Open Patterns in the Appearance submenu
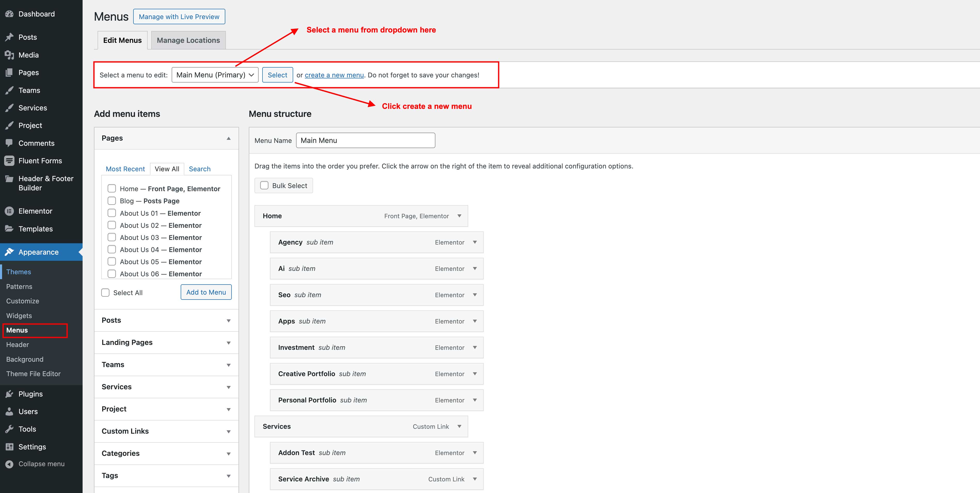Screen dimensions: 980x493 [x=19, y=287]
